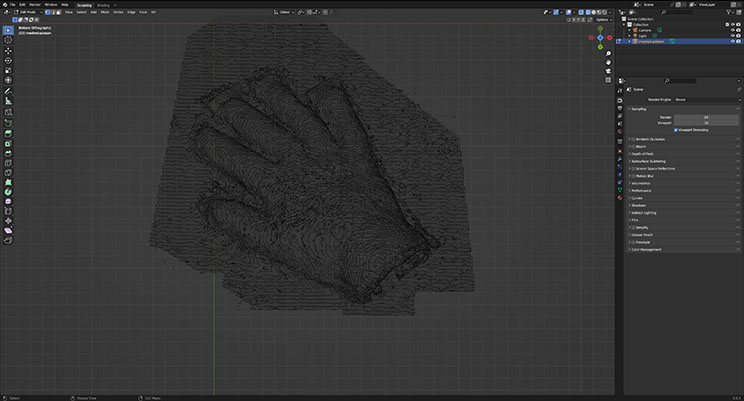Image resolution: width=744 pixels, height=401 pixels.
Task: Open the Mesh menu in viewport header
Action: click(105, 12)
